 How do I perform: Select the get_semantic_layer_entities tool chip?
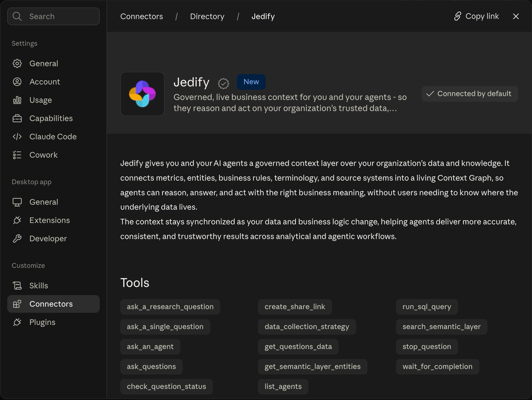(x=313, y=366)
